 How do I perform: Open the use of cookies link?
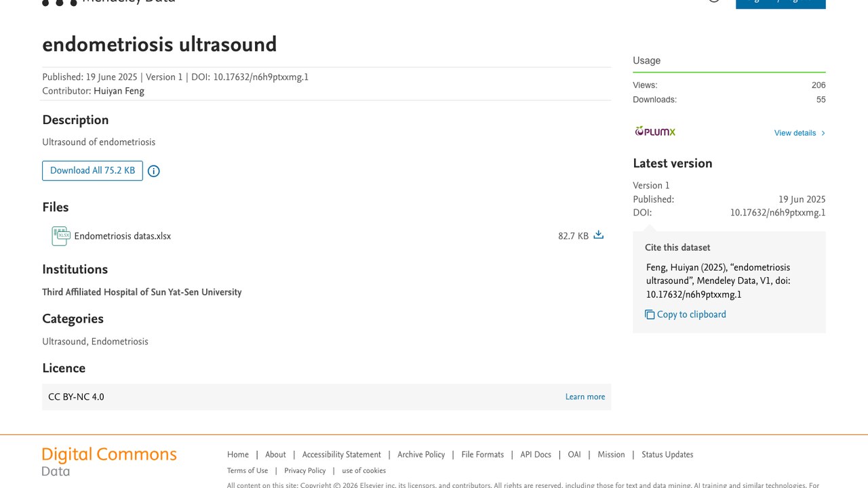364,471
